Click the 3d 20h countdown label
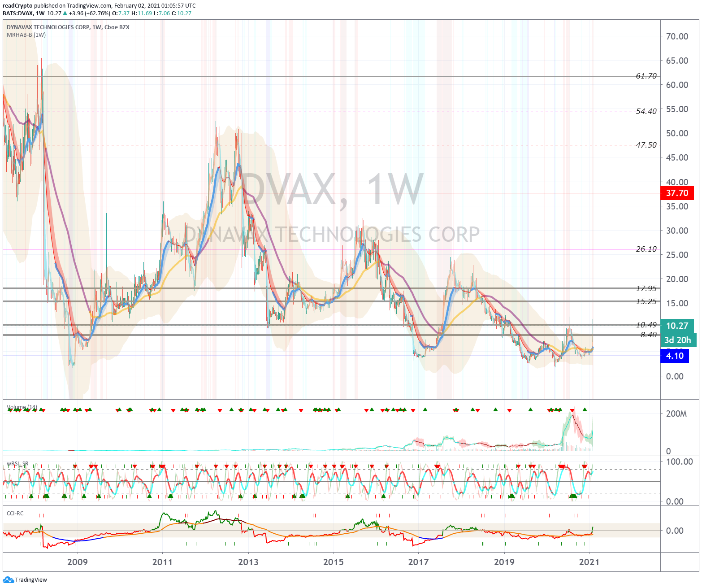This screenshot has height=588, width=702. point(678,340)
